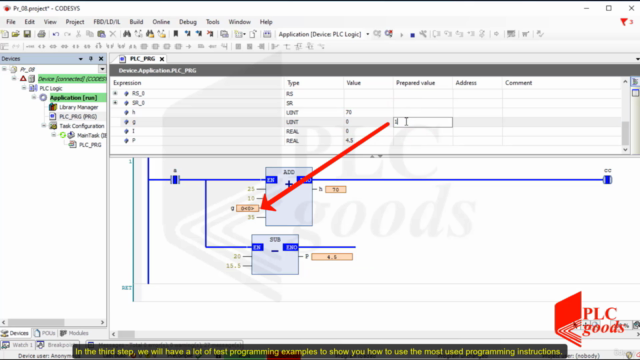Click the Open project folder icon
Screen dimensions: 640x360
(x=16, y=34)
